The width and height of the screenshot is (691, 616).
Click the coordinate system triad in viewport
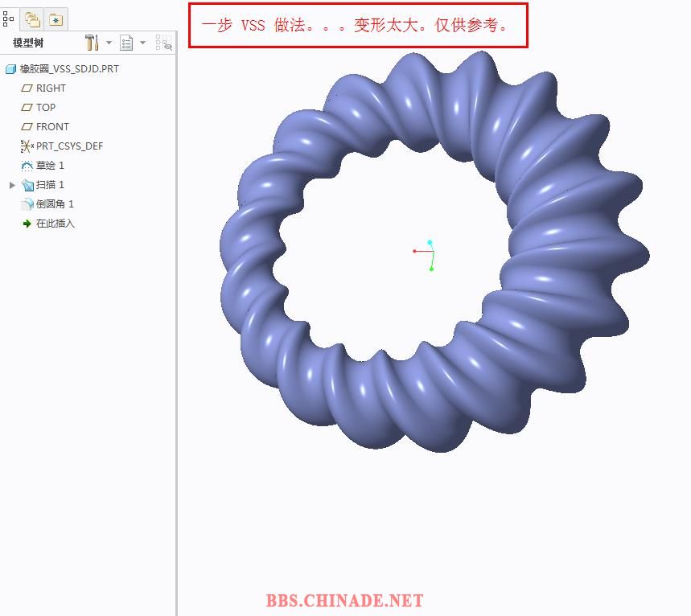(x=424, y=255)
